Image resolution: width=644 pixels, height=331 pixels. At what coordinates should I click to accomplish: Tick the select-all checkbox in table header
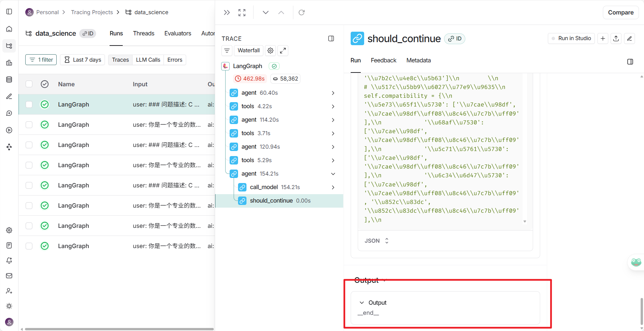tap(29, 84)
